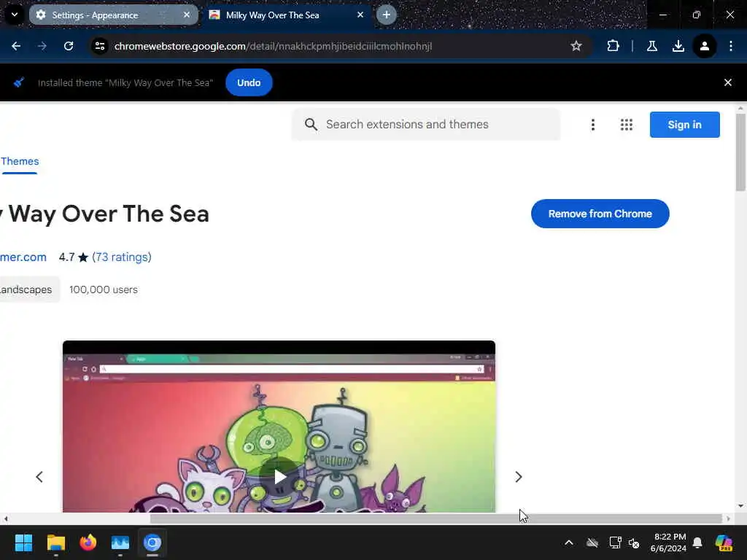This screenshot has width=747, height=560.
Task: Click the vertical page scrollbar thumb
Action: click(x=740, y=152)
